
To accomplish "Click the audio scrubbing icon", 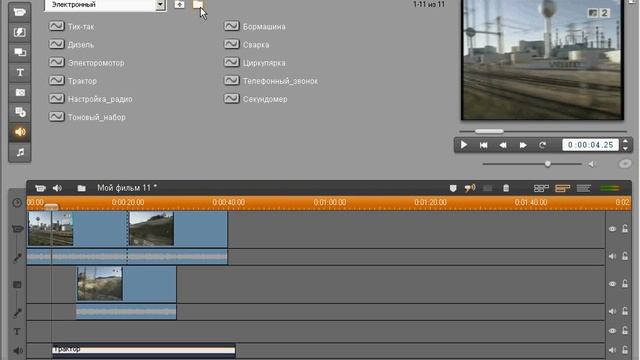I will pos(470,188).
